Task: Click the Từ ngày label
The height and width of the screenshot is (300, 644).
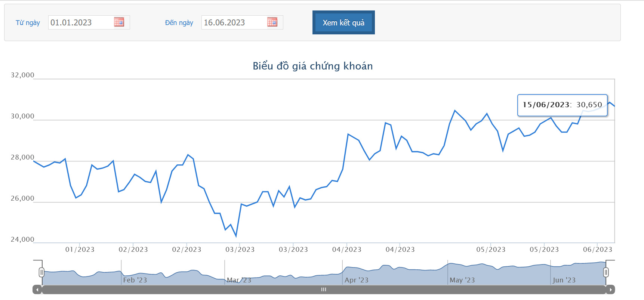Action: coord(28,23)
